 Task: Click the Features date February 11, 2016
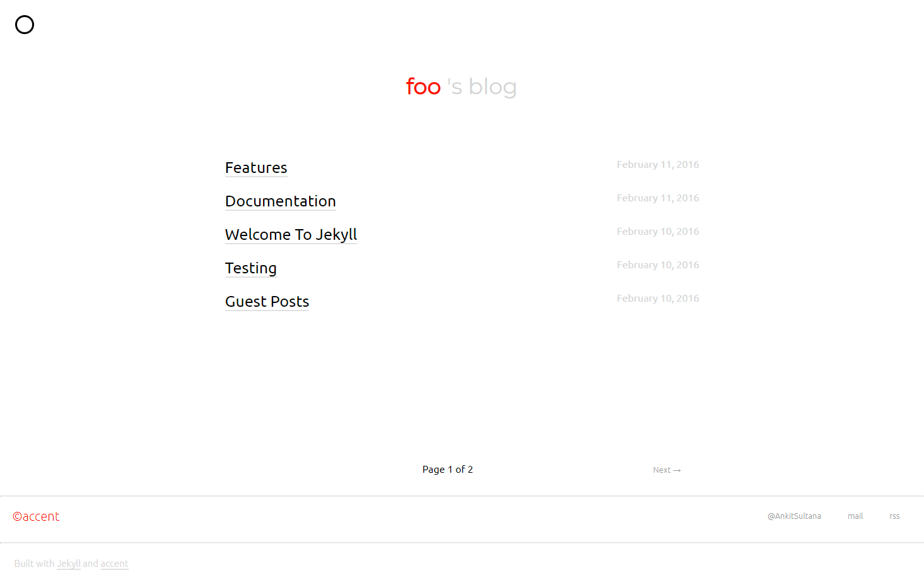coord(658,165)
